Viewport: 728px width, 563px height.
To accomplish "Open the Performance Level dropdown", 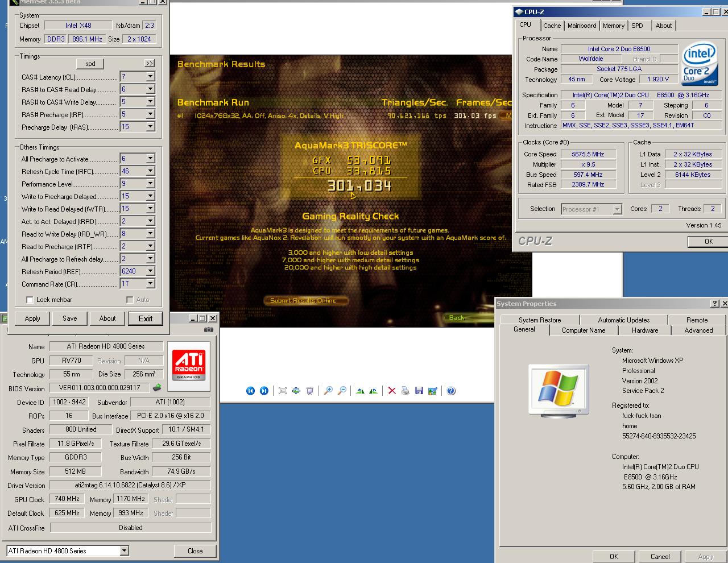I will click(150, 184).
